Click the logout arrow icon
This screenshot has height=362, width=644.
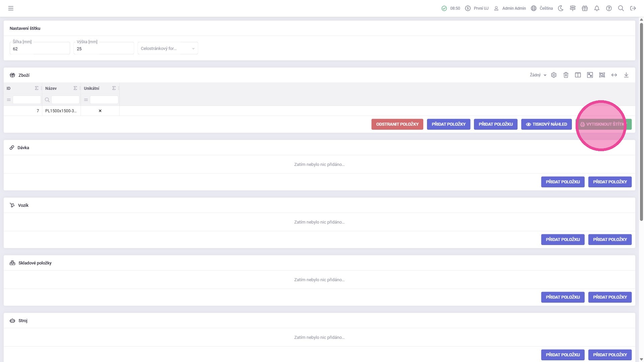pos(633,8)
